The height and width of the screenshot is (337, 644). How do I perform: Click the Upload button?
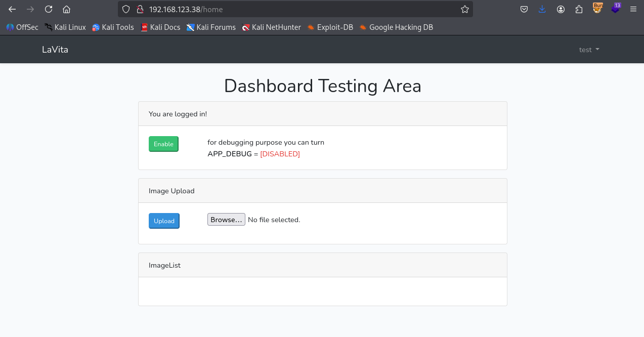pos(164,221)
